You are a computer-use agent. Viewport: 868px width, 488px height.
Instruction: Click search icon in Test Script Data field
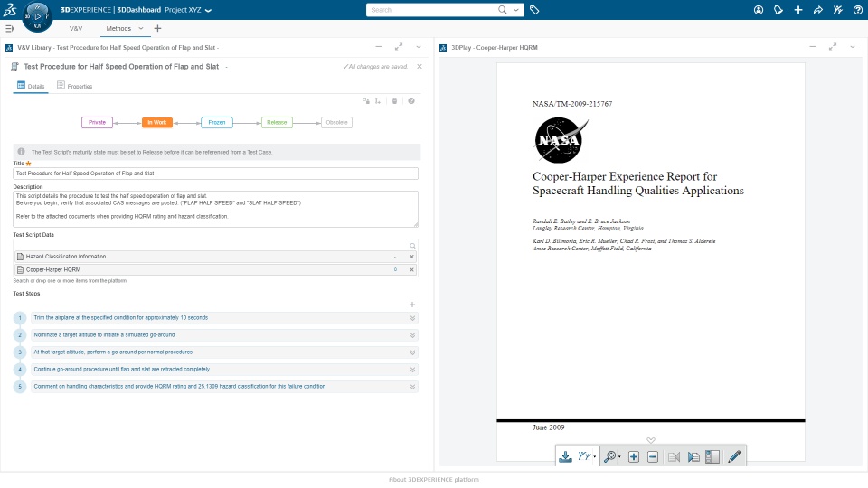[x=412, y=246]
